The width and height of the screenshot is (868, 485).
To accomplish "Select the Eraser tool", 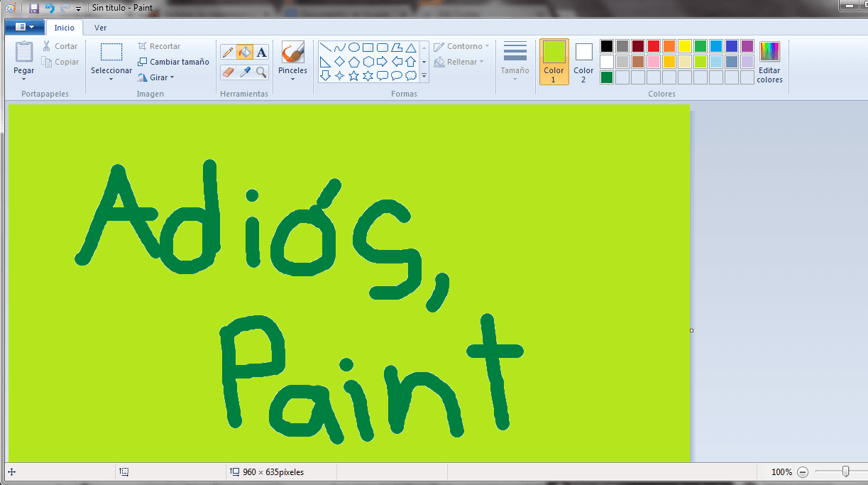I will 228,72.
